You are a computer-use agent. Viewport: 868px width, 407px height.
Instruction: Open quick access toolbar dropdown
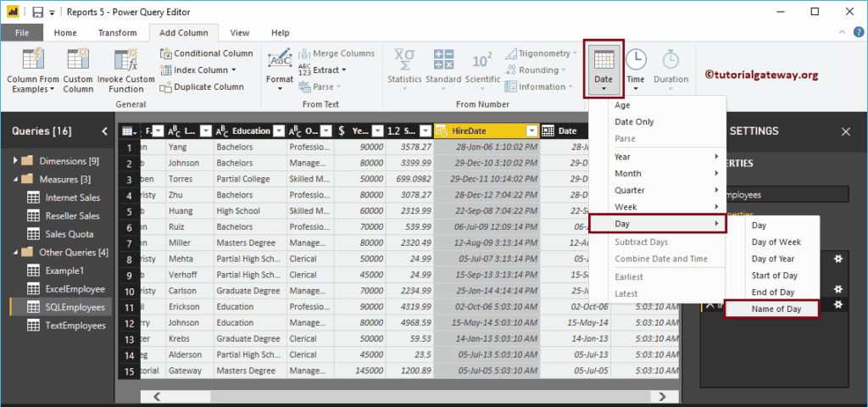52,12
